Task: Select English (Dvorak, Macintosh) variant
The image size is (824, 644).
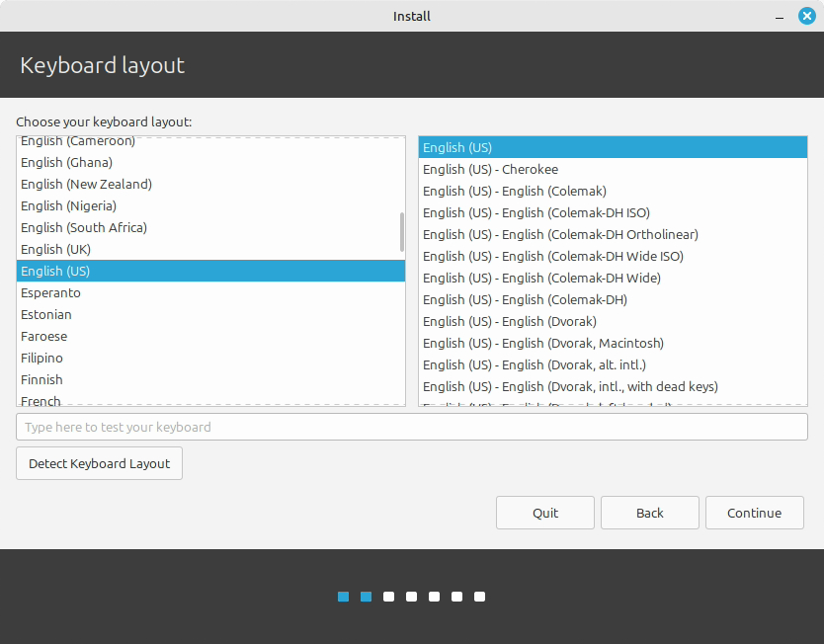Action: [543, 343]
